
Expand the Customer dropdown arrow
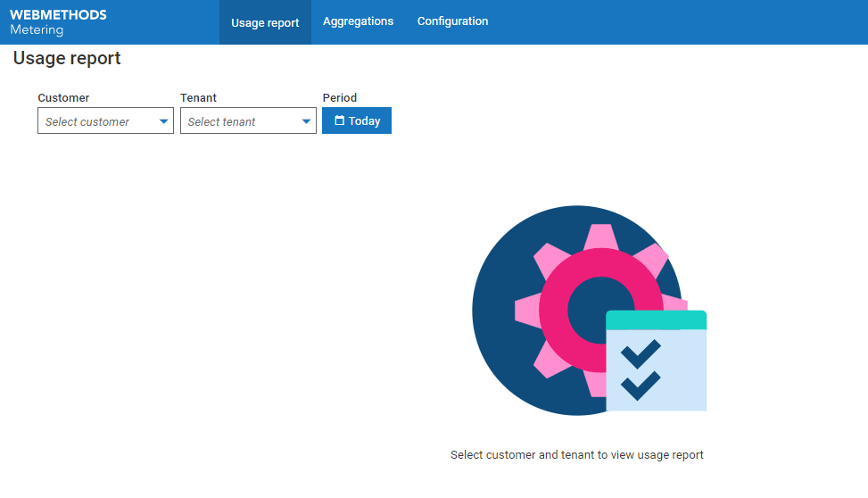pos(163,122)
